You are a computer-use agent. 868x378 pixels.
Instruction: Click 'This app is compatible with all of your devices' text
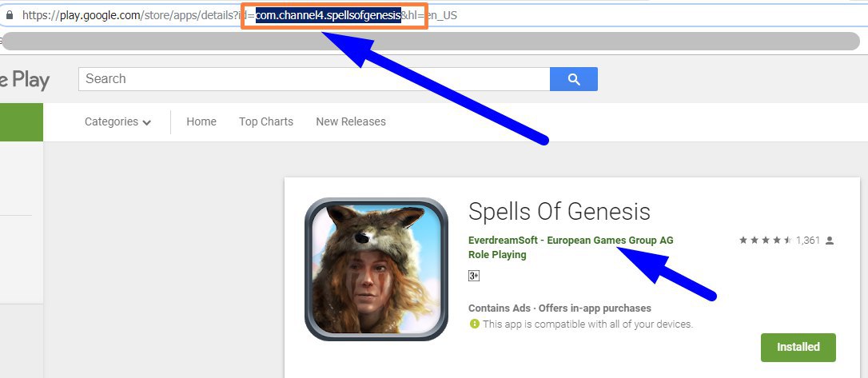tap(588, 324)
